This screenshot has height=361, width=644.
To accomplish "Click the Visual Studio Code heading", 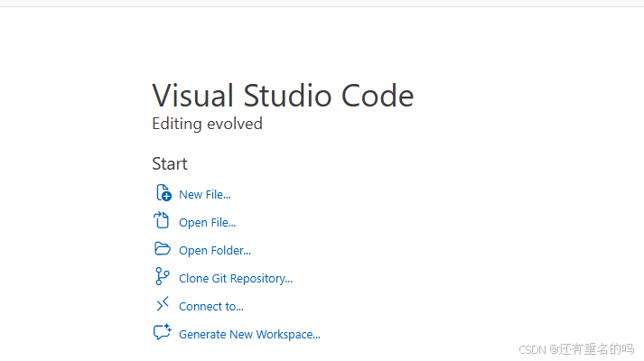I will point(283,96).
